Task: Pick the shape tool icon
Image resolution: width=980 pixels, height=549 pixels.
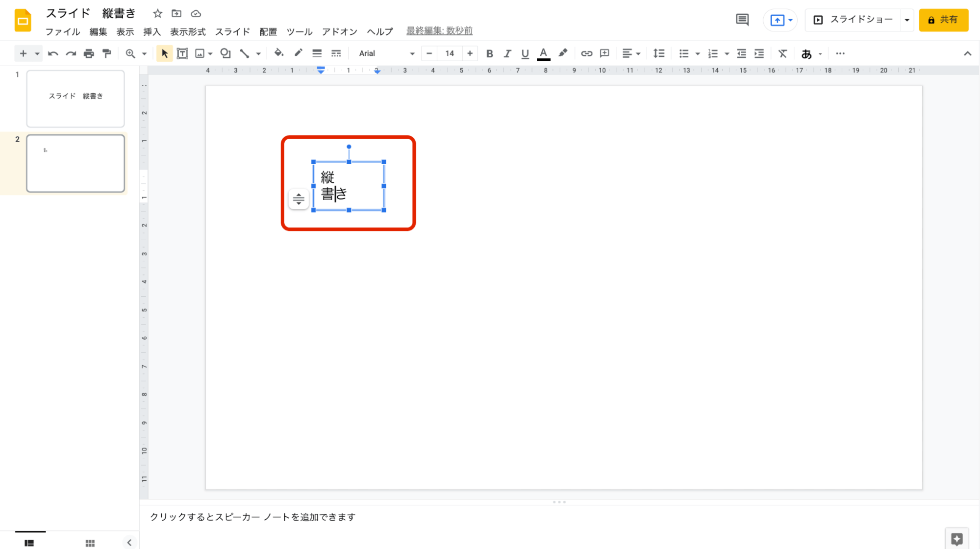Action: click(x=226, y=53)
